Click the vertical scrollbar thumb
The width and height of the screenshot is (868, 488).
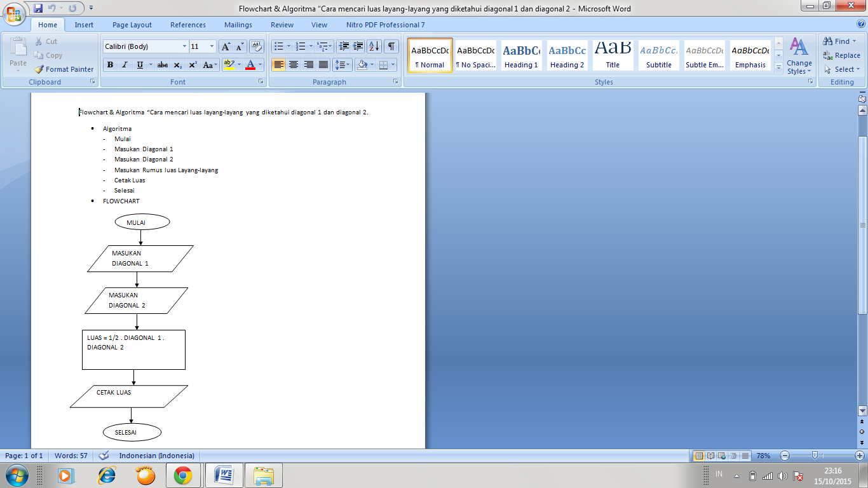pos(862,226)
